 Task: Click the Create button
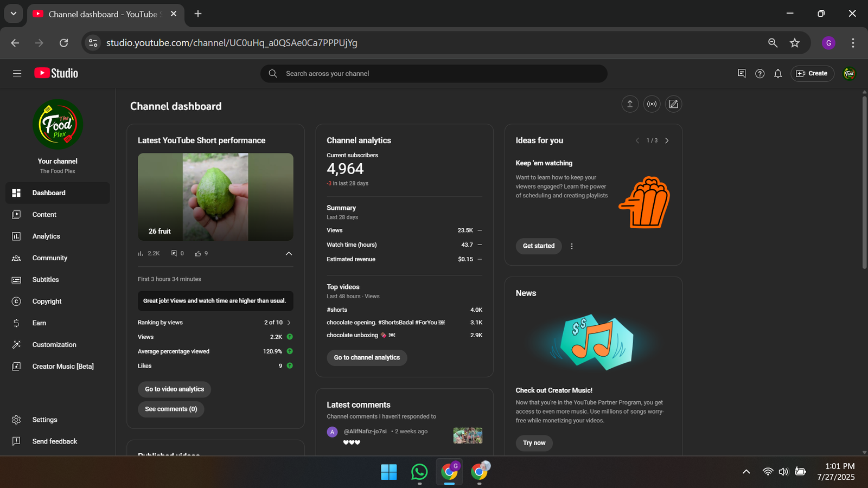pos(812,73)
